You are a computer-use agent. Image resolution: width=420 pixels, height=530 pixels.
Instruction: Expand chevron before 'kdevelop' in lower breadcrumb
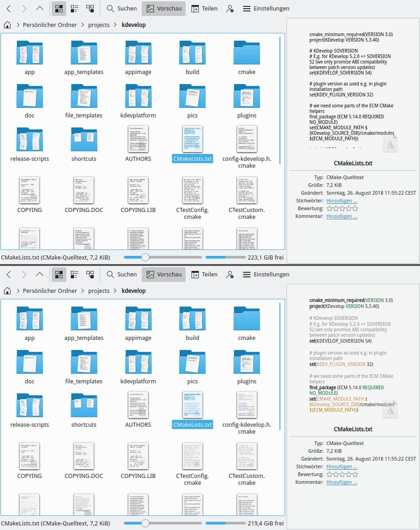point(116,291)
